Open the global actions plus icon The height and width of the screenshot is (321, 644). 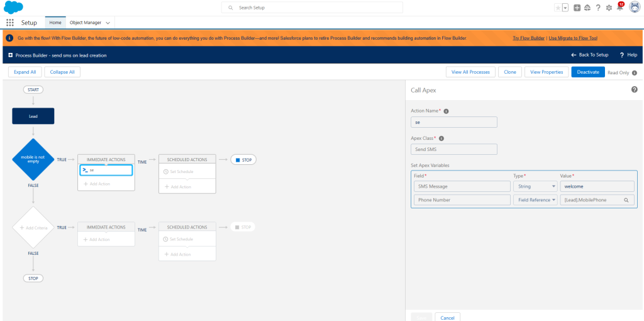[577, 8]
